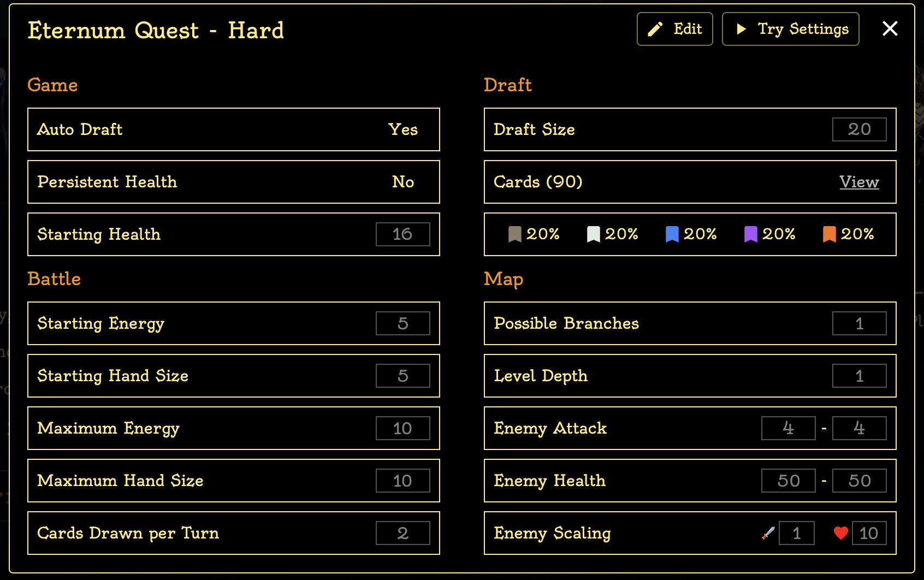This screenshot has width=924, height=580.
Task: Change the Starting Energy value
Action: pyautogui.click(x=402, y=323)
